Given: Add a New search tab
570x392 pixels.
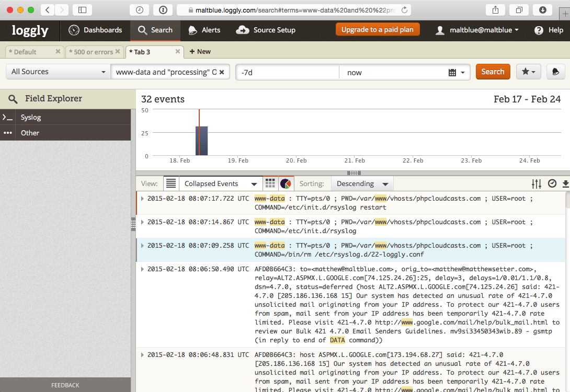Looking at the screenshot, I should click(200, 52).
